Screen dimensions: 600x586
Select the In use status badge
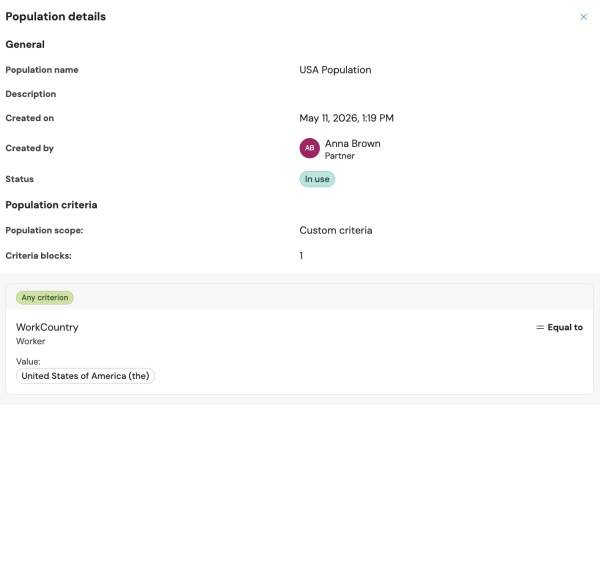[x=317, y=179]
